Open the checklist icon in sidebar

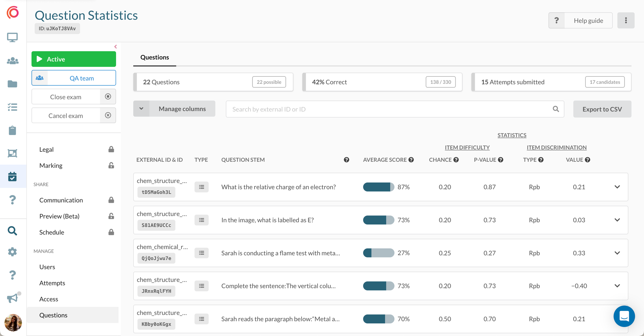tap(12, 107)
